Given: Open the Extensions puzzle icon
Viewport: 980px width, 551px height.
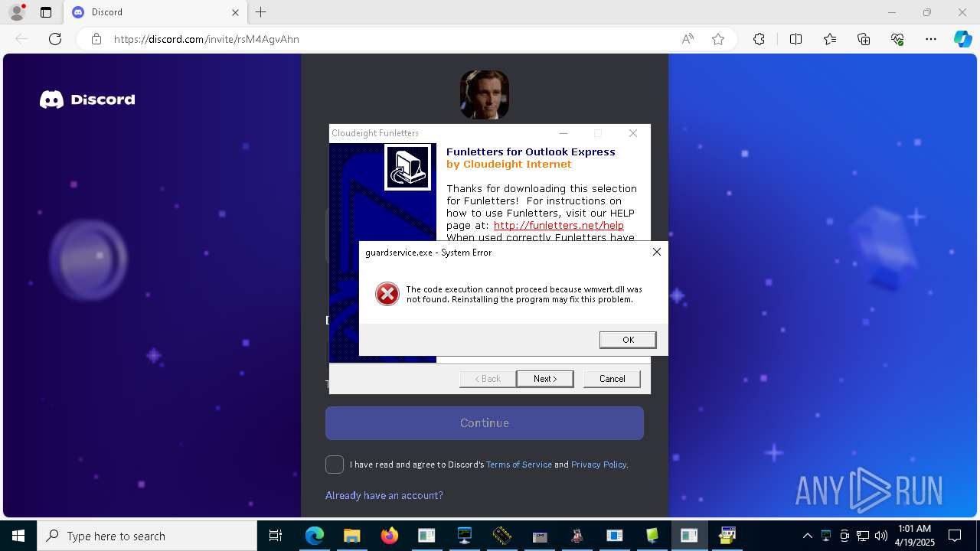Looking at the screenshot, I should [x=759, y=39].
